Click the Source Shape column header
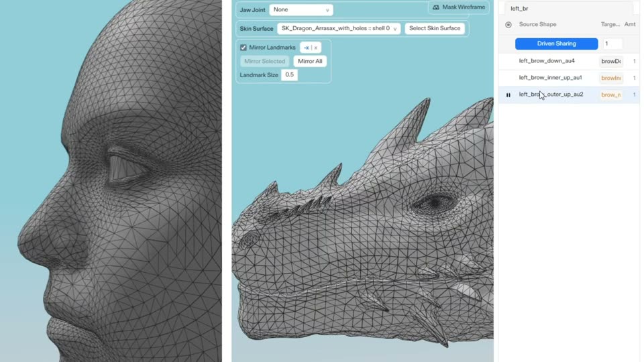The height and width of the screenshot is (362, 644). (x=537, y=24)
